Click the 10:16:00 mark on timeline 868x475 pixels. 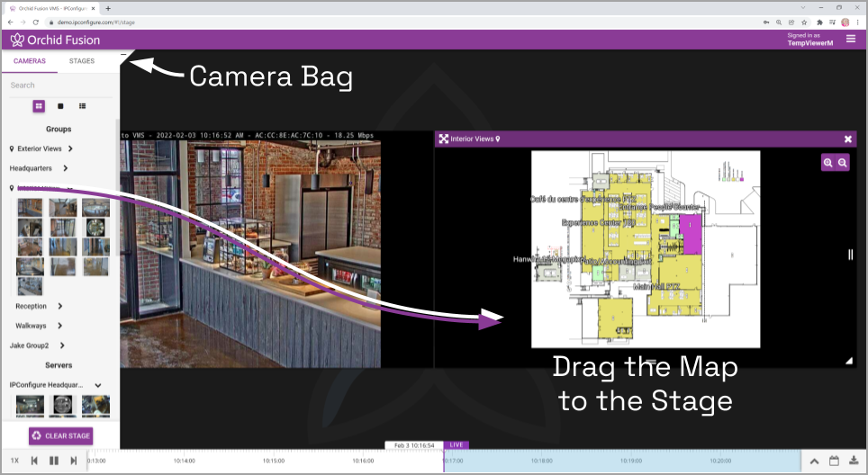tap(363, 461)
